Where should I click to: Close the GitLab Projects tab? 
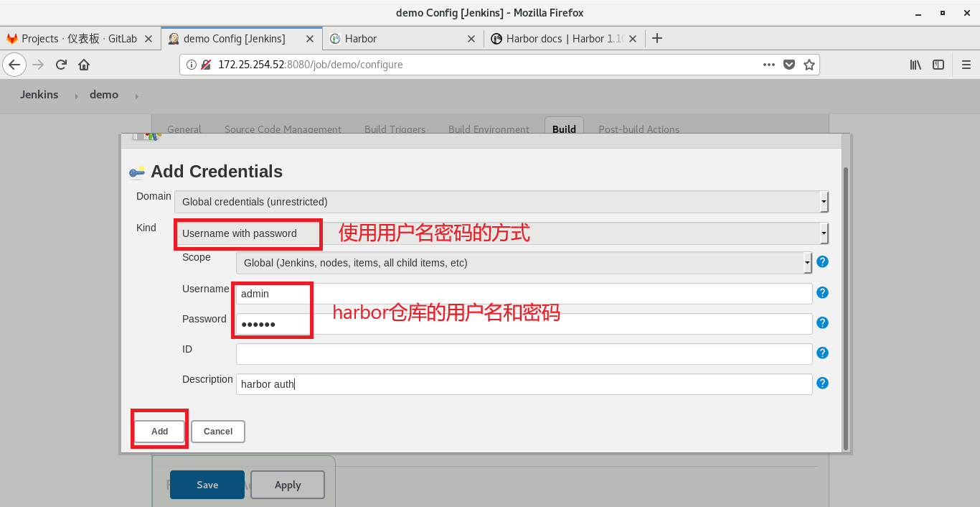(x=149, y=39)
